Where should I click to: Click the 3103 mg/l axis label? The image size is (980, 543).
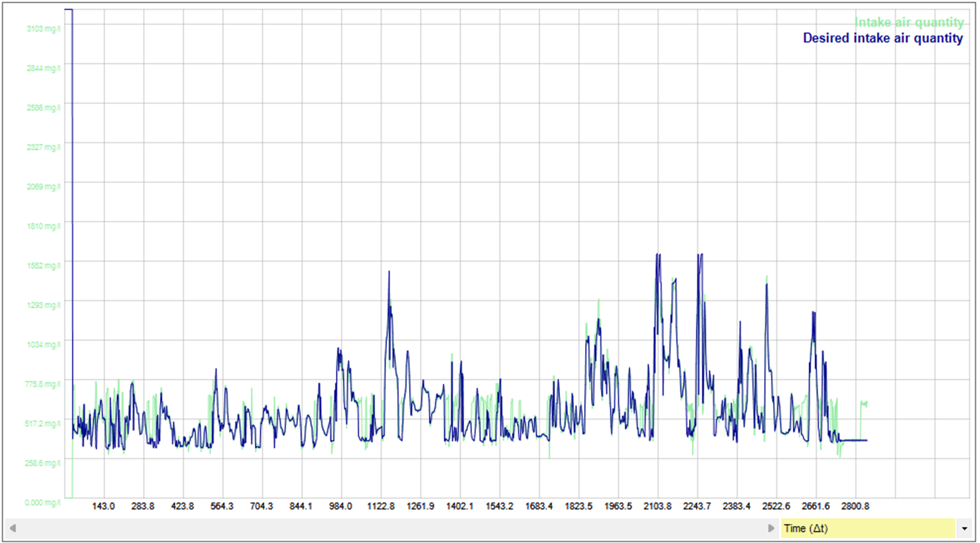[x=44, y=28]
